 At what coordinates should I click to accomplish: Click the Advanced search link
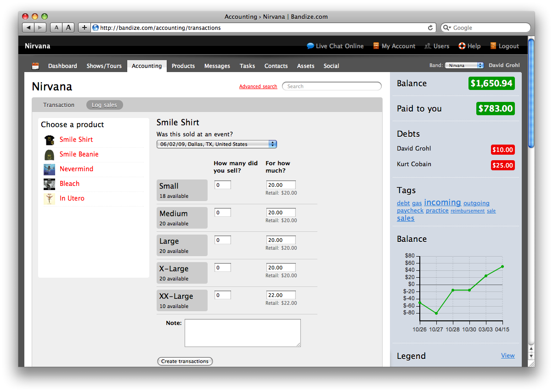point(258,86)
